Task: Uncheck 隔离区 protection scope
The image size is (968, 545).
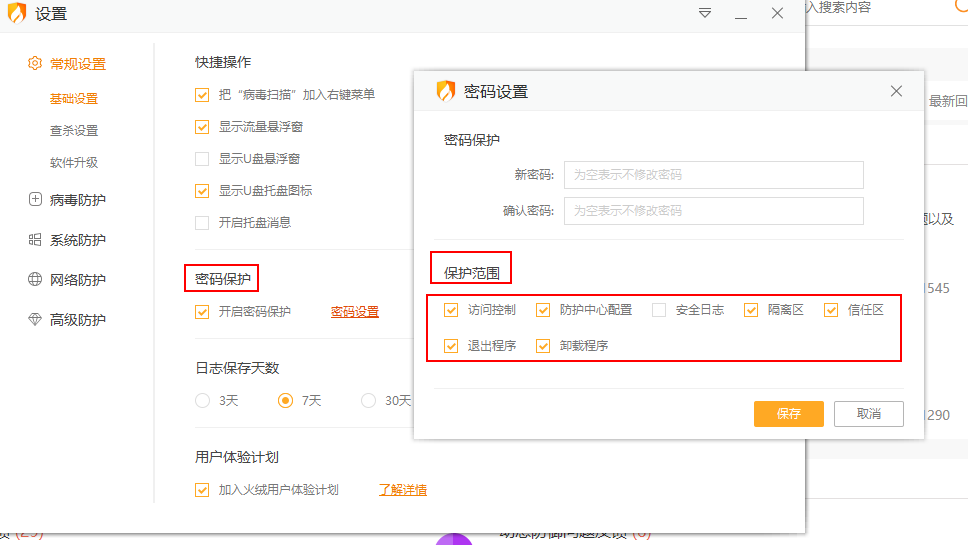Action: tap(751, 310)
